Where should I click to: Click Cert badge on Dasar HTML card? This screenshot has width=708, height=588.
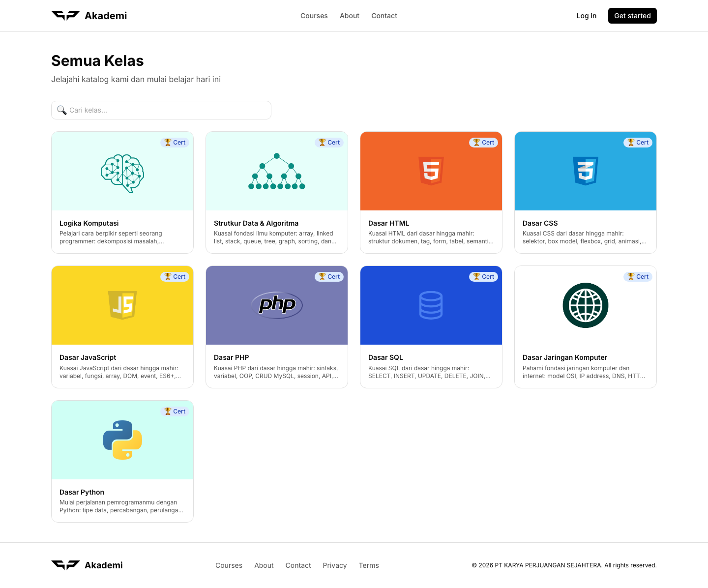pyautogui.click(x=484, y=143)
